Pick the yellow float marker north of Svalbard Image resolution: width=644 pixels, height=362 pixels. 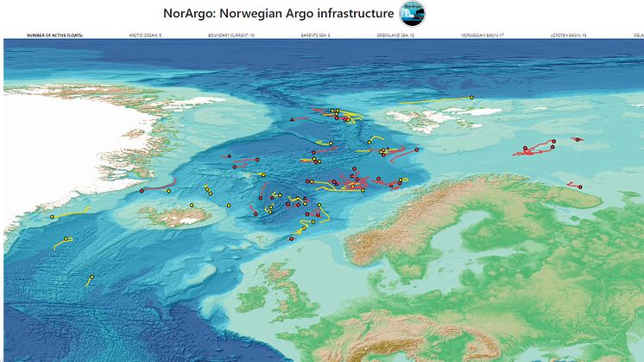pos(471,98)
